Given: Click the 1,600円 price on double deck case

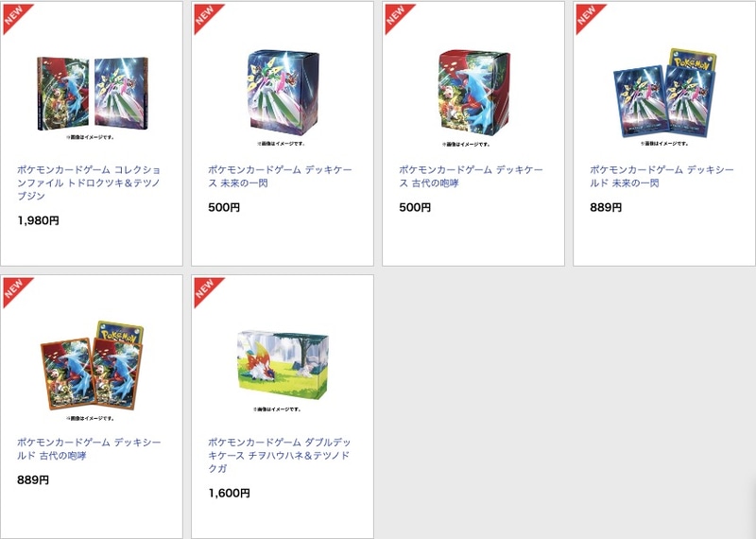Looking at the screenshot, I should coord(229,494).
